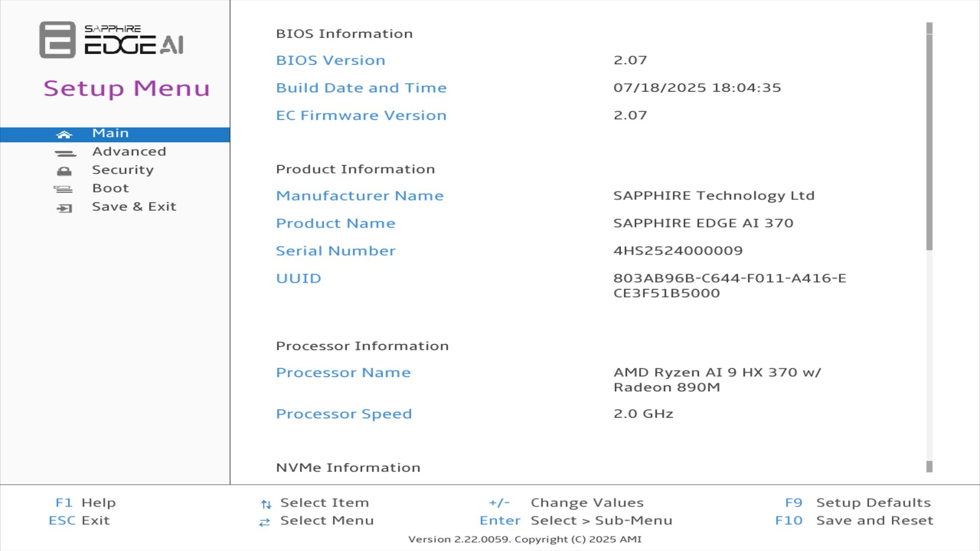Open the Advanced menu
This screenshot has width=980, height=551.
129,152
